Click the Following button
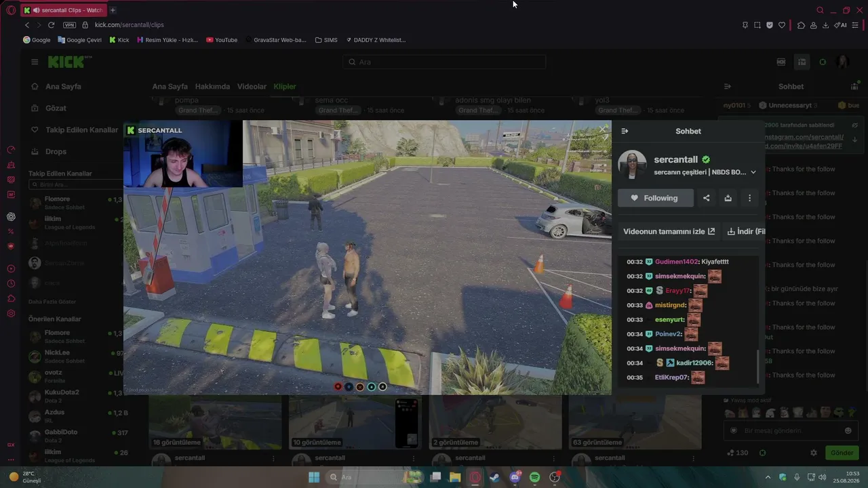This screenshot has width=868, height=488. click(655, 198)
